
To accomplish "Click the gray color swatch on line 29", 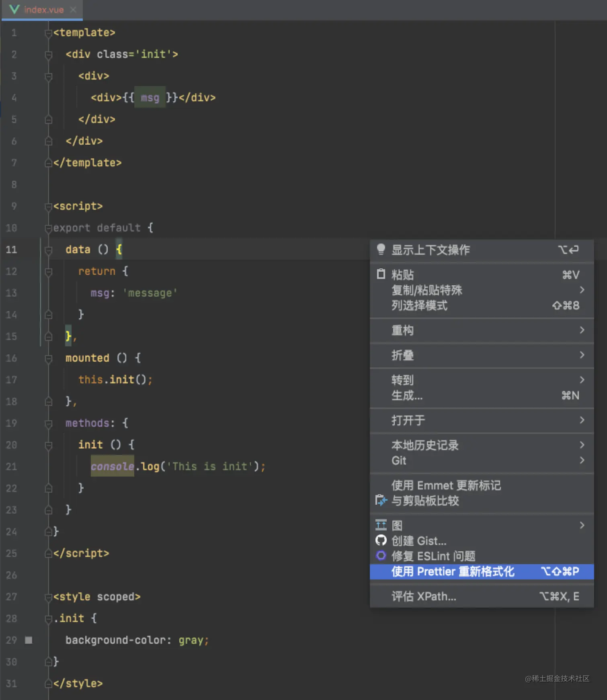I will click(29, 640).
